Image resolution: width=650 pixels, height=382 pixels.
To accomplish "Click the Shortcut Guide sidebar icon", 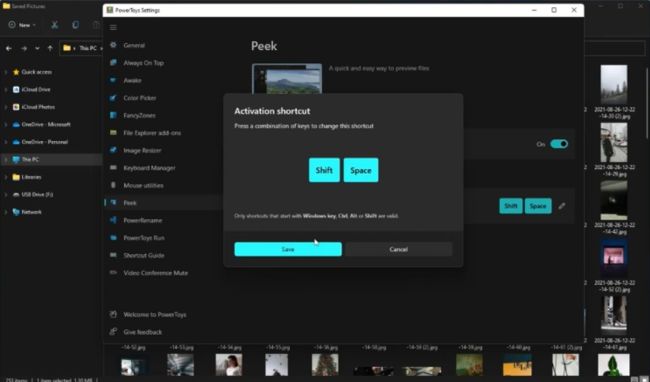I will click(113, 255).
